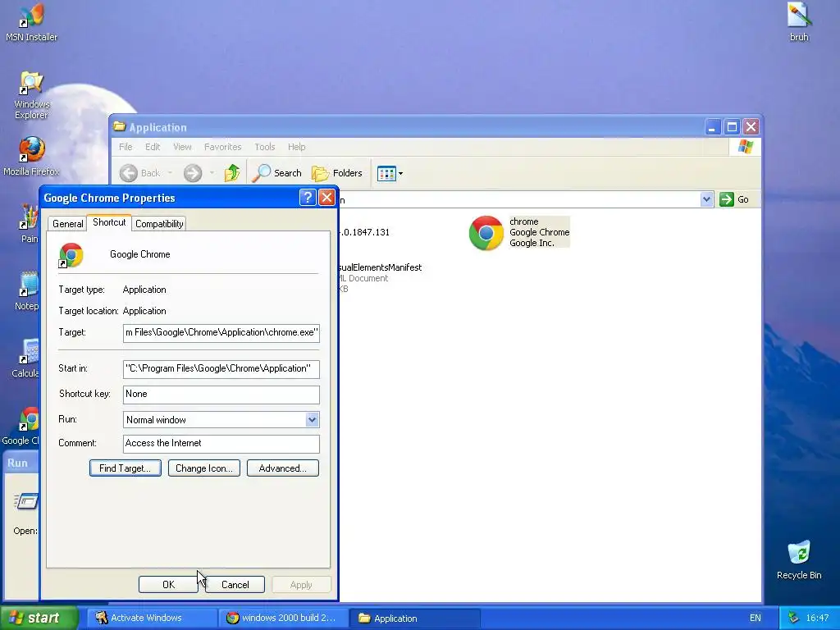Open the bruh desktop icon
Viewport: 840px width, 630px height.
point(799,21)
